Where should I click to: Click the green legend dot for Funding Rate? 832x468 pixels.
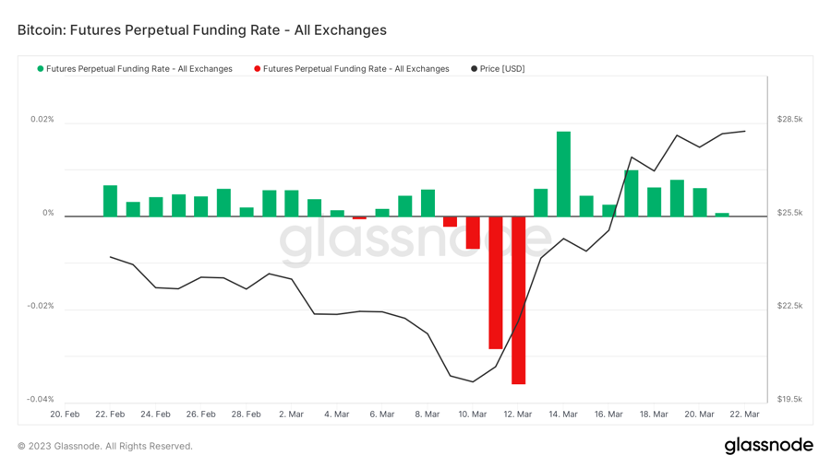[41, 69]
